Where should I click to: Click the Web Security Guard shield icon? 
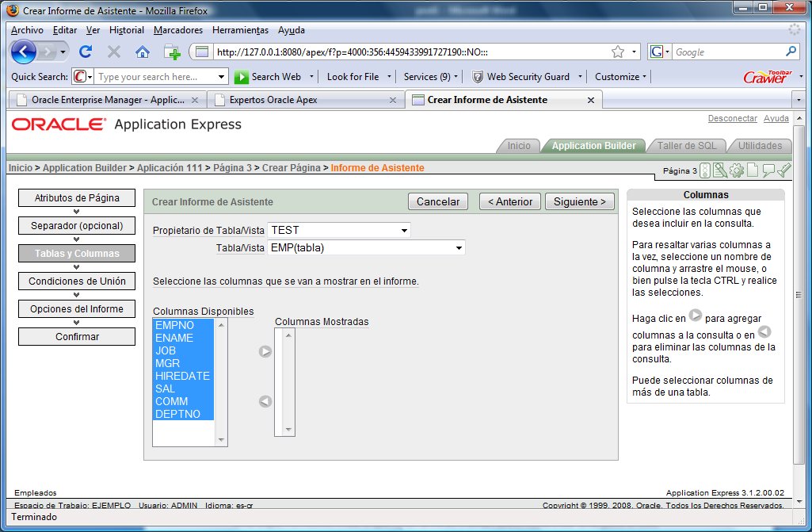(x=478, y=77)
